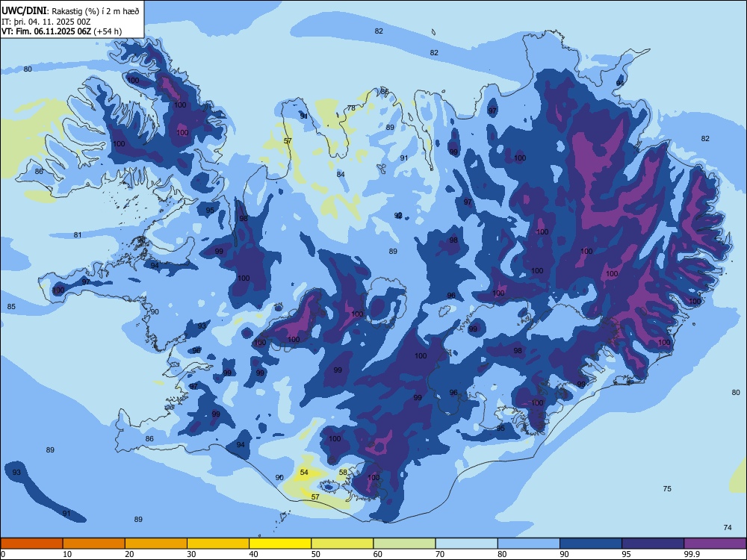Select the "84" humidity value on the map

click(341, 174)
